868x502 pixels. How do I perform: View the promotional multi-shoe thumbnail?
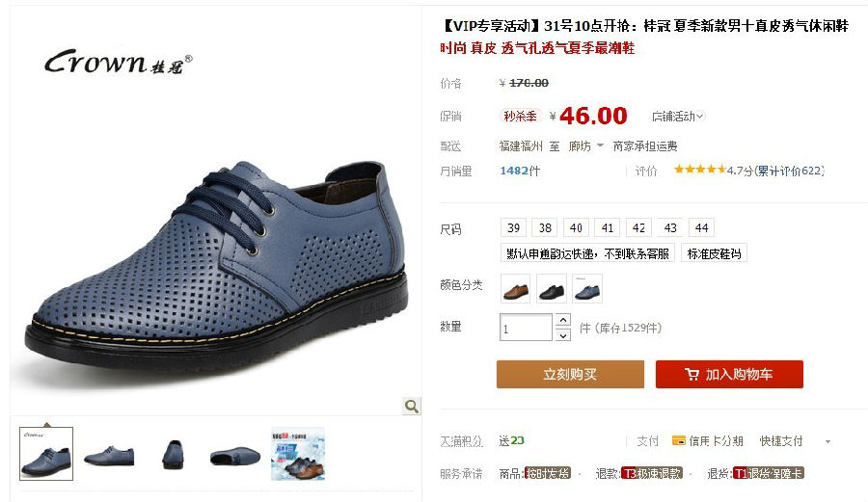point(298,454)
